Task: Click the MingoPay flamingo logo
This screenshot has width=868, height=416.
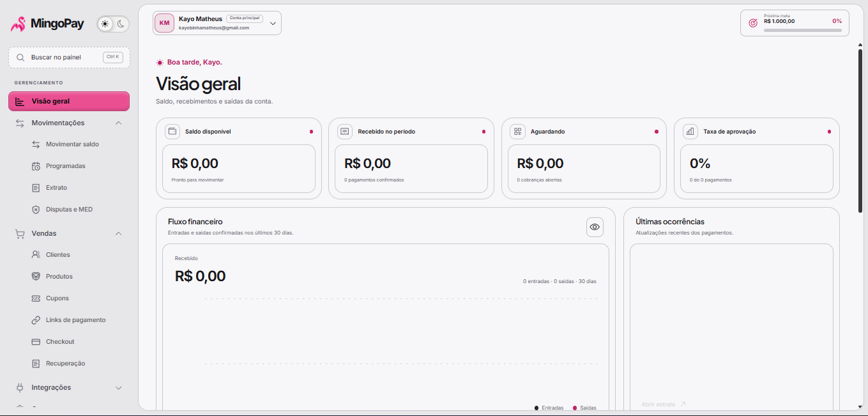Action: pos(18,24)
